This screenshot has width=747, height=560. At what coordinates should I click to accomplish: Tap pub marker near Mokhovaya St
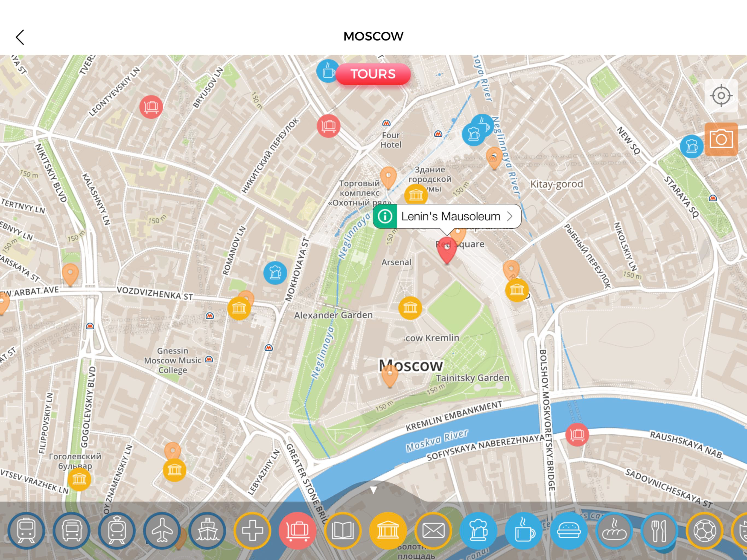point(275,273)
